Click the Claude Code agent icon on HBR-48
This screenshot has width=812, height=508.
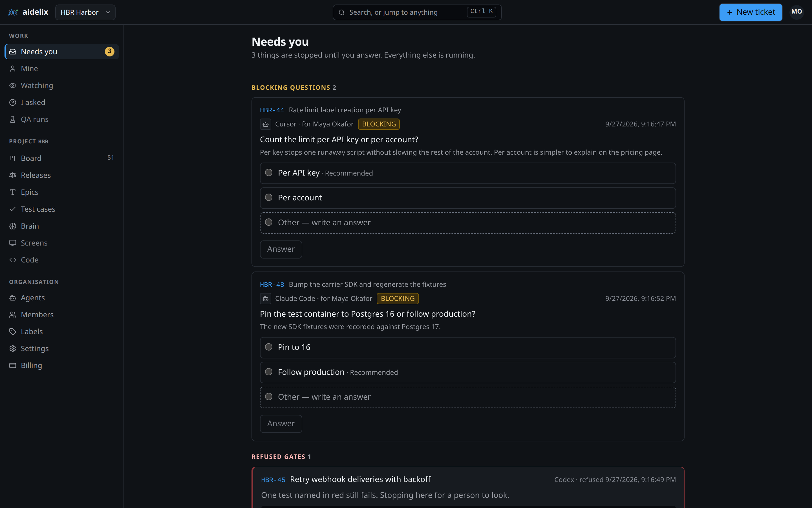pyautogui.click(x=265, y=299)
